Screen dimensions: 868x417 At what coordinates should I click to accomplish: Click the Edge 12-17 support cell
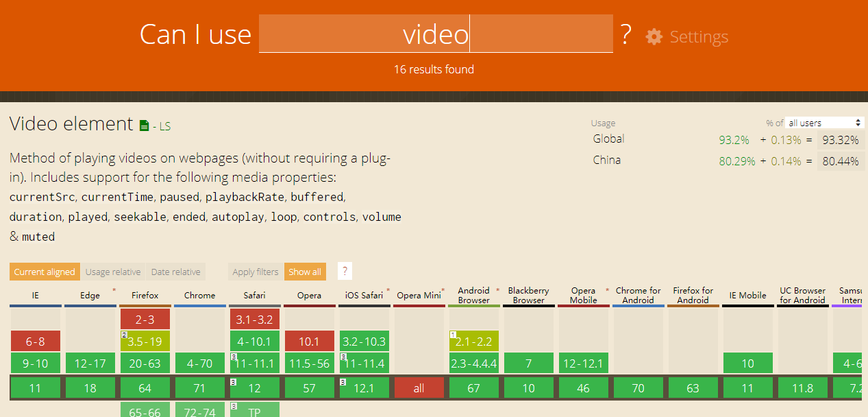click(x=90, y=363)
